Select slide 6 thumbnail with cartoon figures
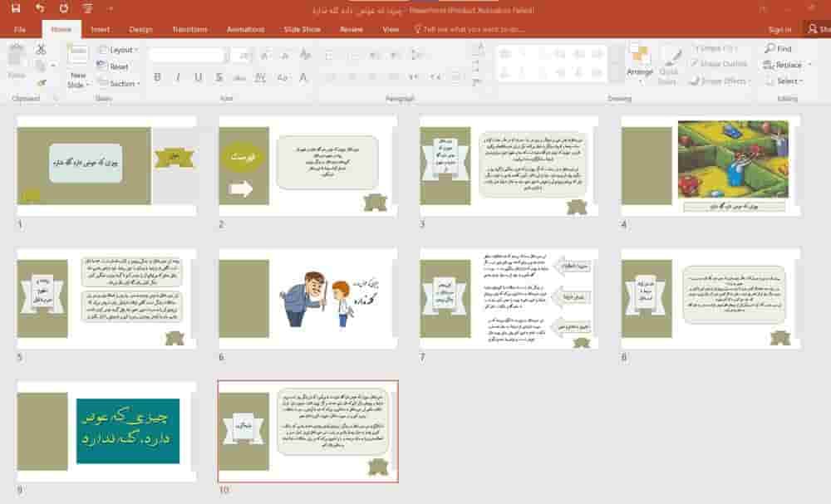This screenshot has height=504, width=831. (308, 299)
